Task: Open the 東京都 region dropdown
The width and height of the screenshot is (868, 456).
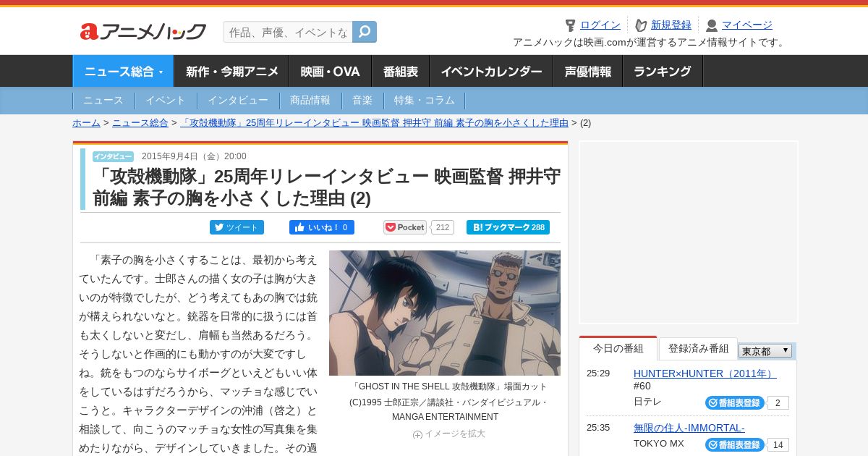Action: click(x=765, y=351)
